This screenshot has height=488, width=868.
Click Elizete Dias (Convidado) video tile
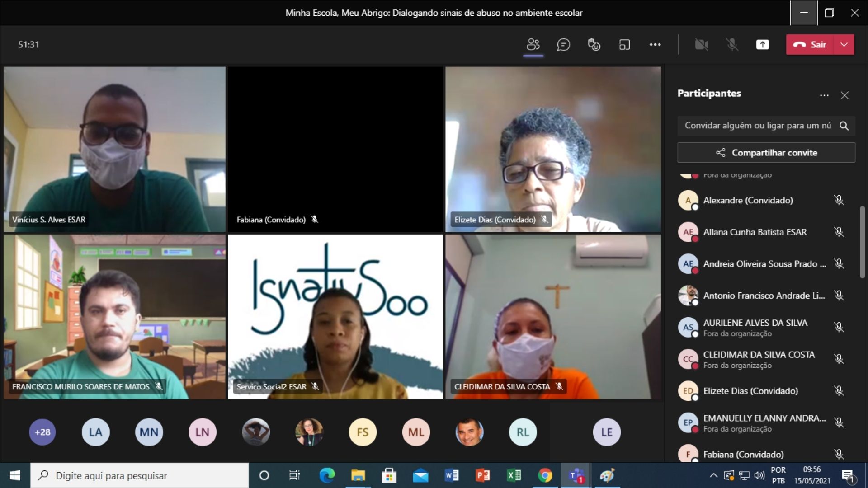[x=553, y=149]
